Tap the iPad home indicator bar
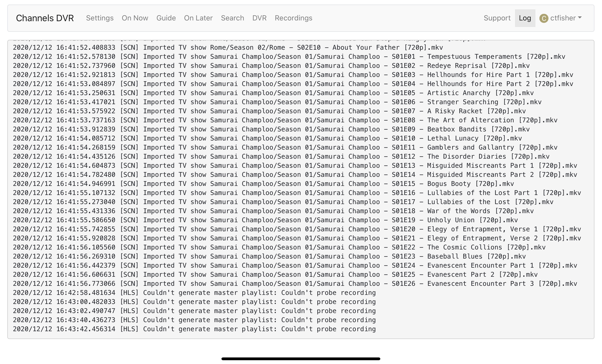The image size is (602, 364). point(301,359)
